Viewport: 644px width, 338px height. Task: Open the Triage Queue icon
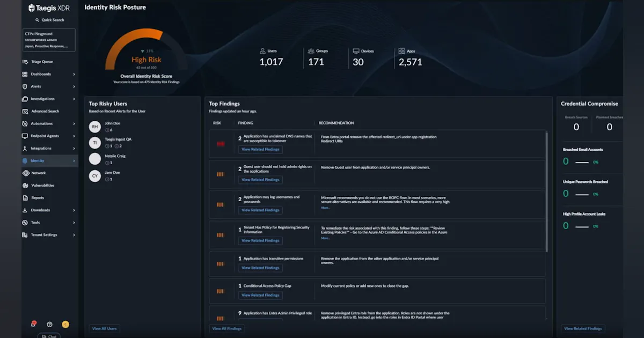25,62
